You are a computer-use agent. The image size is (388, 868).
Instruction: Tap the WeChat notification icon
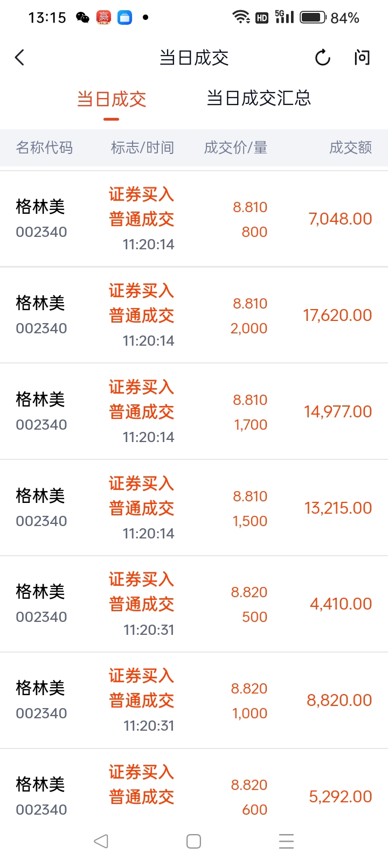pos(82,18)
